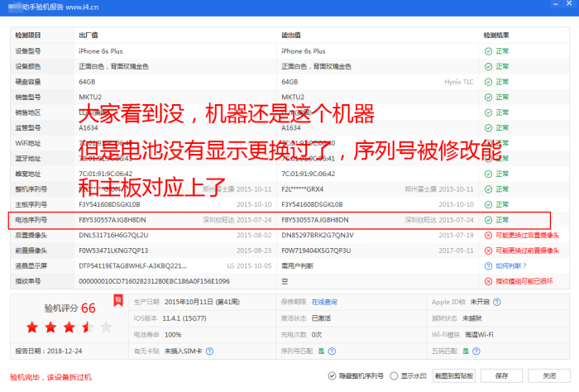Open the 如何判断？ link
This screenshot has height=392, width=579.
click(x=511, y=266)
